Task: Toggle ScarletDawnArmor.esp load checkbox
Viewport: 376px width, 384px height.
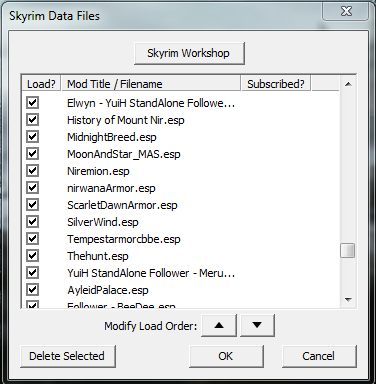Action: click(x=33, y=205)
